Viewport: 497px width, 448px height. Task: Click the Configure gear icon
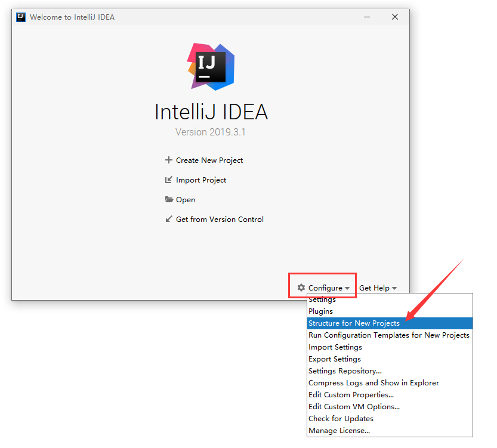301,288
